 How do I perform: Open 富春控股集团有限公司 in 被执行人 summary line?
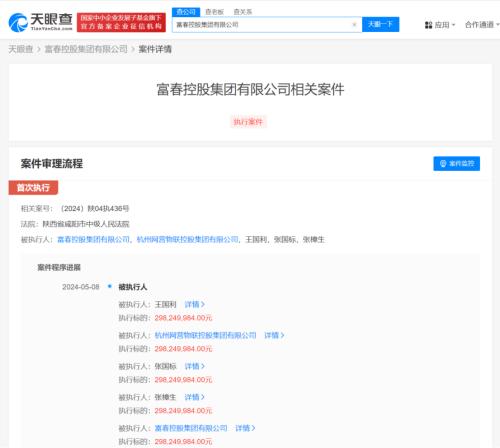(x=93, y=239)
